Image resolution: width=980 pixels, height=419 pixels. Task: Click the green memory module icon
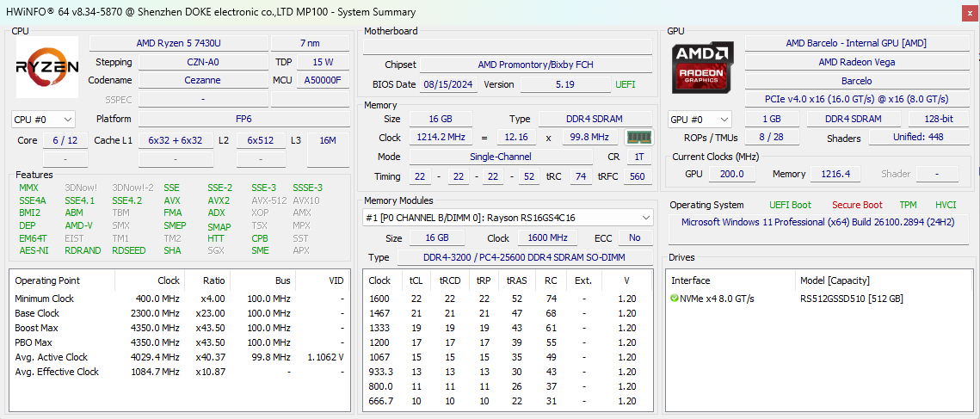click(638, 138)
